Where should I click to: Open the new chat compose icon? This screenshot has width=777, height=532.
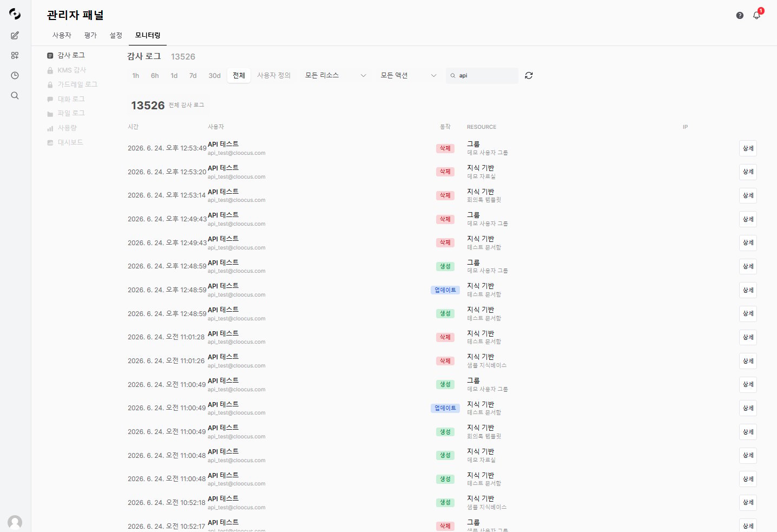pyautogui.click(x=15, y=35)
